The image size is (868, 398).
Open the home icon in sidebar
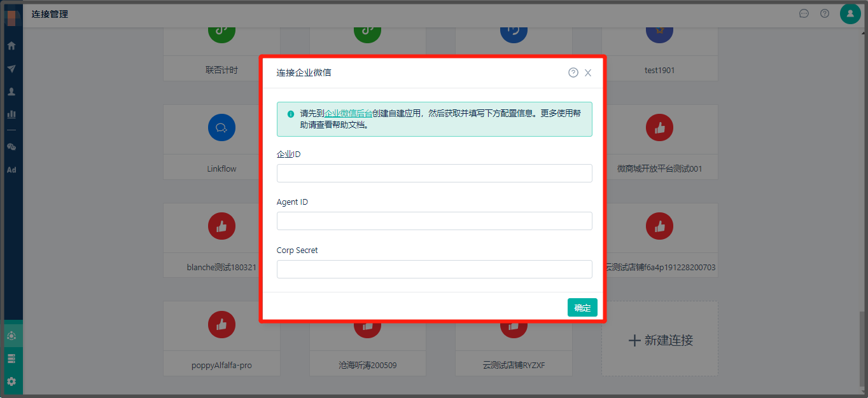[11, 46]
